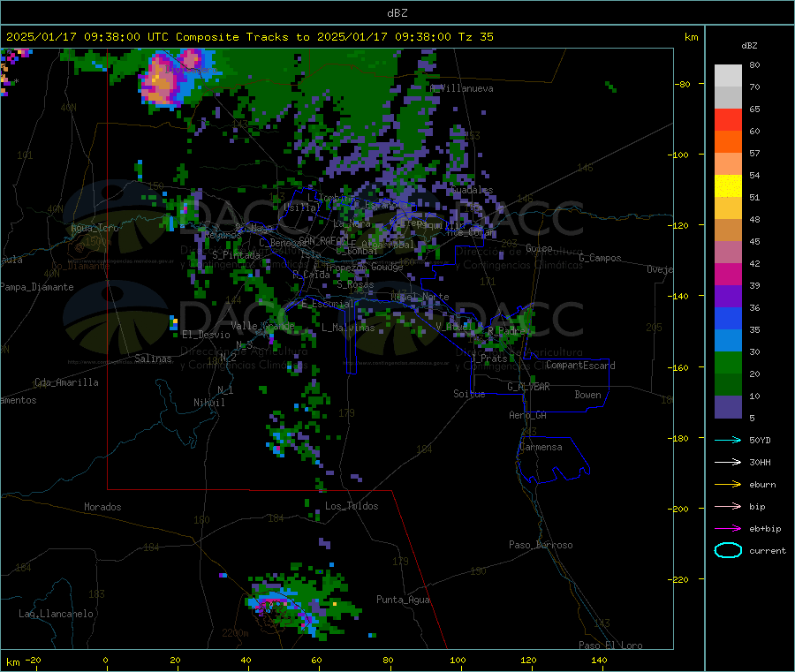Click the '60' value on horizontal km axis

pyautogui.click(x=316, y=660)
